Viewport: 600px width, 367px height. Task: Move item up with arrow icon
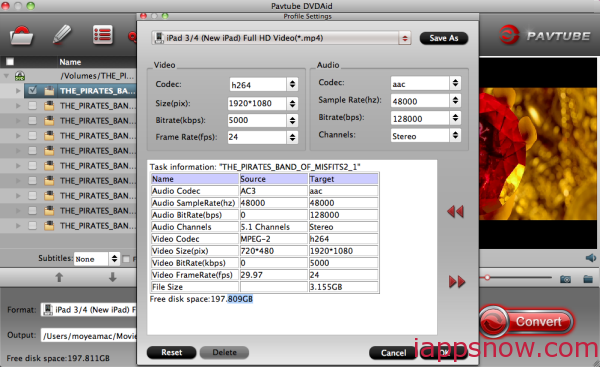click(59, 277)
